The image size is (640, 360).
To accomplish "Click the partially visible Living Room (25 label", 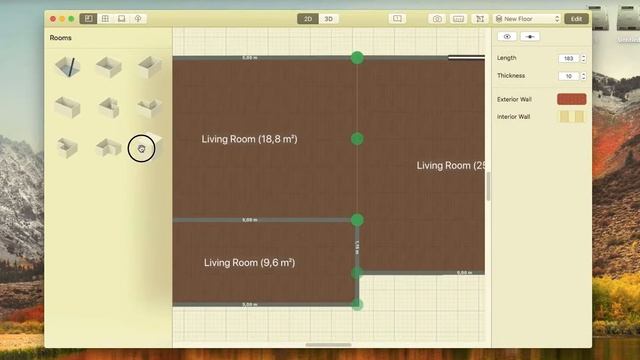I will click(x=451, y=166).
